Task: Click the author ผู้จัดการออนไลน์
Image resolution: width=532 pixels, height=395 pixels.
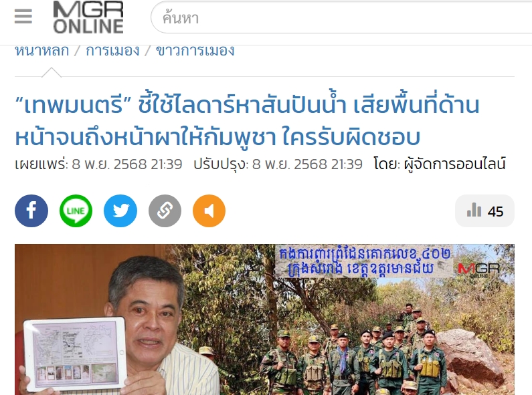Action: pos(454,164)
